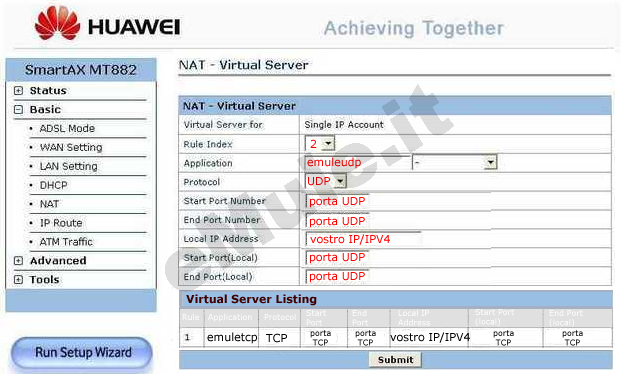Click the Huawei logo

(108, 24)
